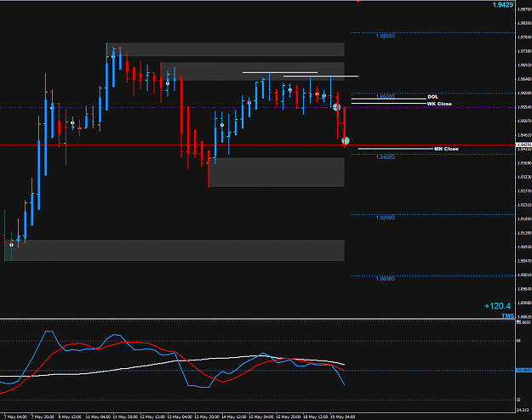Click the 18 May 12:00 time label
This screenshot has height=420, width=532.
[315, 417]
